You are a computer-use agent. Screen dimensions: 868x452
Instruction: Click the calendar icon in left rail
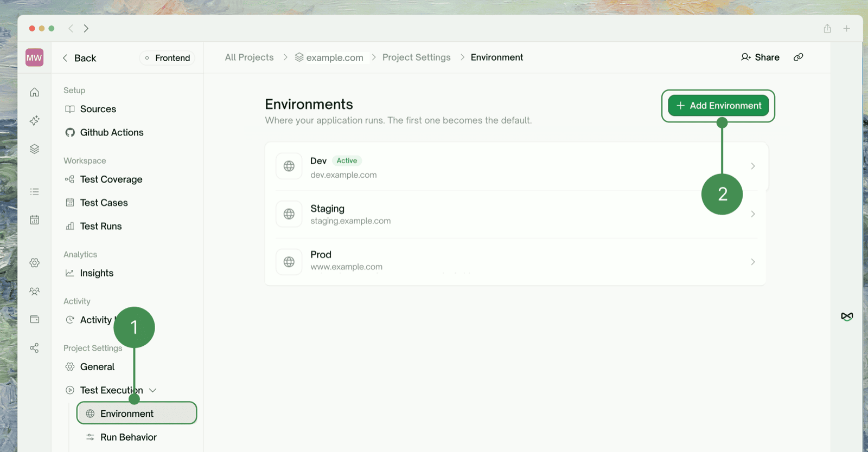[34, 219]
